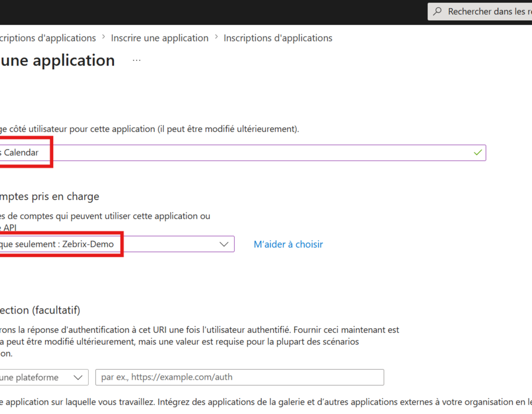Open the 'Inscrire une application' breadcrumb

[160, 38]
